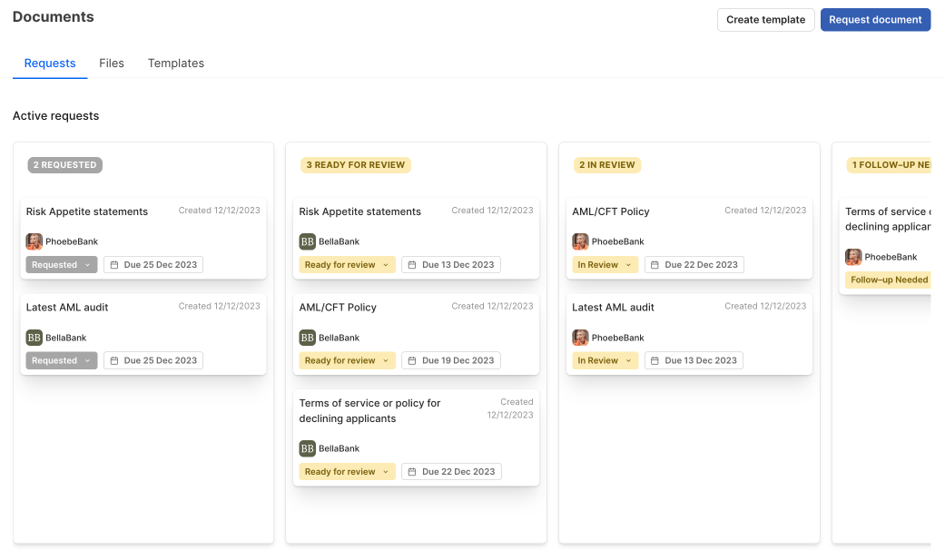Image resolution: width=945 pixels, height=560 pixels.
Task: Open Follow-up Needed status dropdown
Action: [x=888, y=280]
